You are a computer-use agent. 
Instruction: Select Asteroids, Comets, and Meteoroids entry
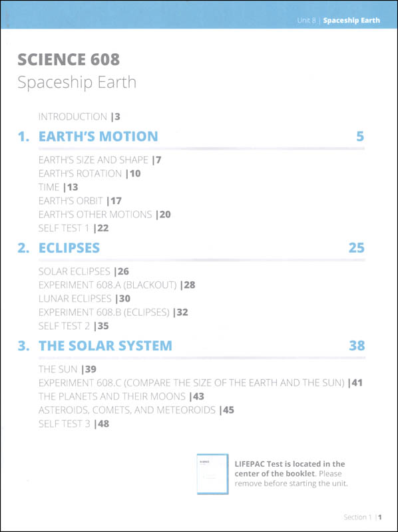pos(136,410)
